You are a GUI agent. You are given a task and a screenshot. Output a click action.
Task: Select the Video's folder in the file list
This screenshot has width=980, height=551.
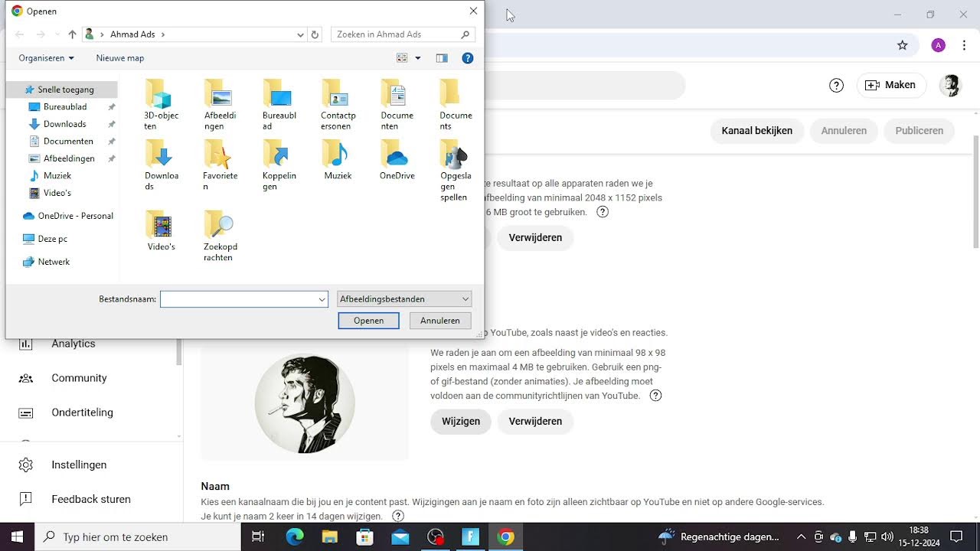coord(161,230)
